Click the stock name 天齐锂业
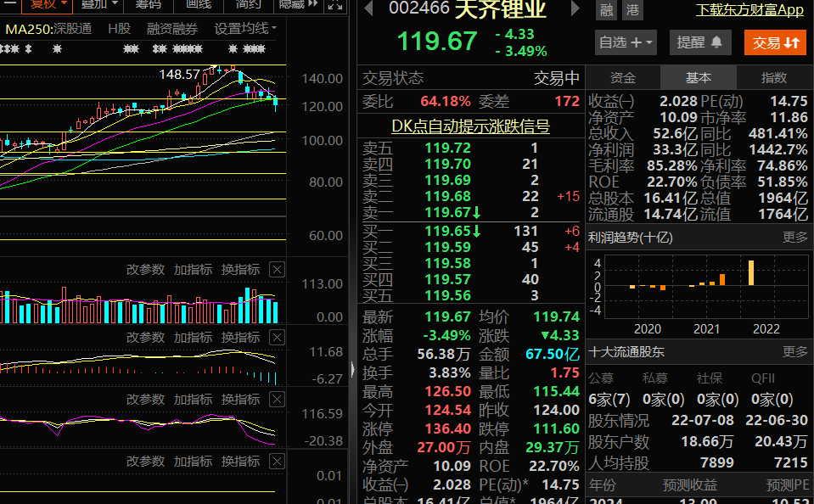This screenshot has height=504, width=814. pyautogui.click(x=501, y=9)
